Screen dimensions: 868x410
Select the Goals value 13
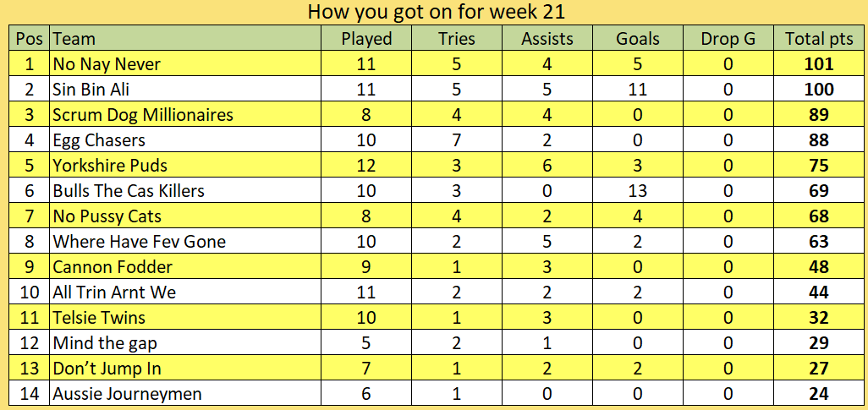(x=637, y=191)
